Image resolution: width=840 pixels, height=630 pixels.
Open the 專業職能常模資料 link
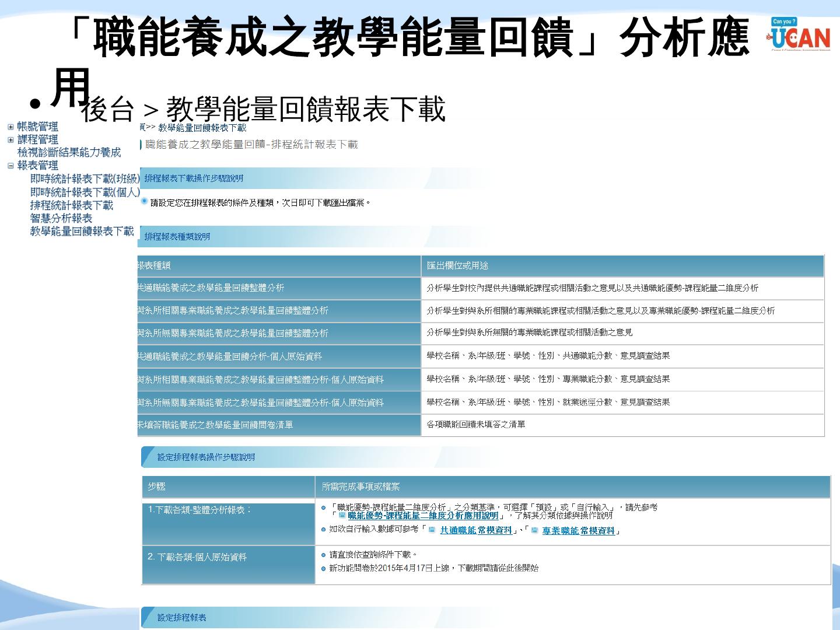coord(578,531)
